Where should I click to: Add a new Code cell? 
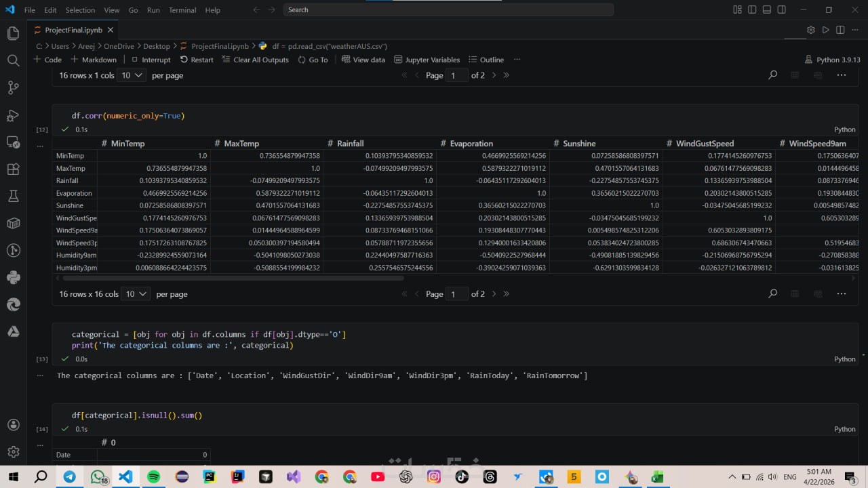[x=47, y=60]
